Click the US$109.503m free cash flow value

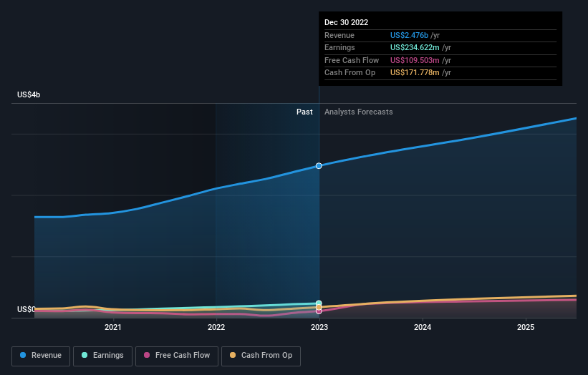click(x=415, y=60)
